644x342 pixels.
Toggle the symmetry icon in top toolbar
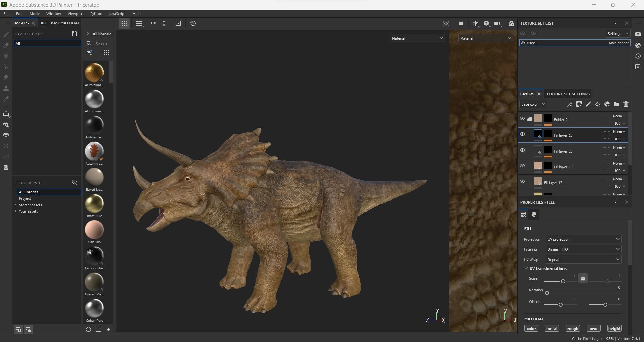pyautogui.click(x=153, y=23)
